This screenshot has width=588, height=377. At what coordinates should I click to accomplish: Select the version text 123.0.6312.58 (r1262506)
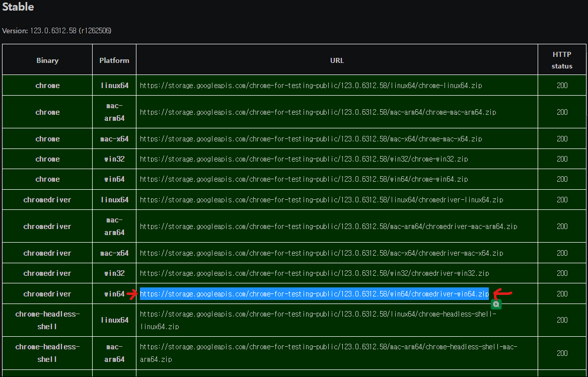[x=70, y=31]
